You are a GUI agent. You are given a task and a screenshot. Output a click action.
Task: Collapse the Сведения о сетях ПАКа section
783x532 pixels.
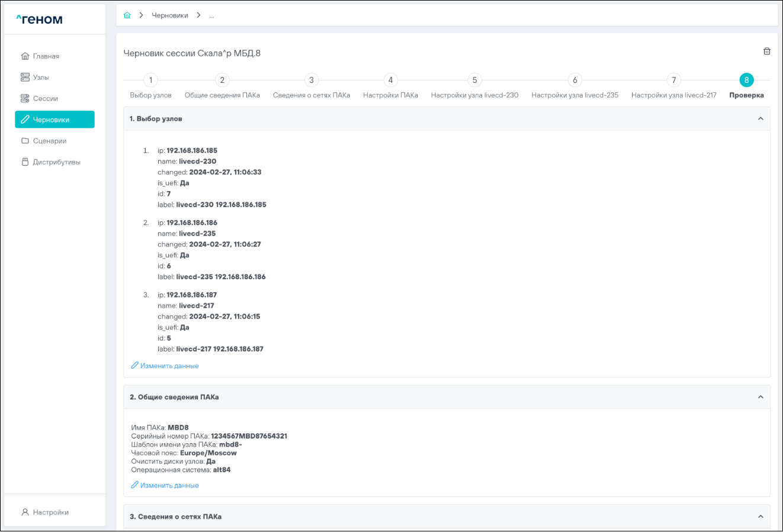click(x=760, y=517)
